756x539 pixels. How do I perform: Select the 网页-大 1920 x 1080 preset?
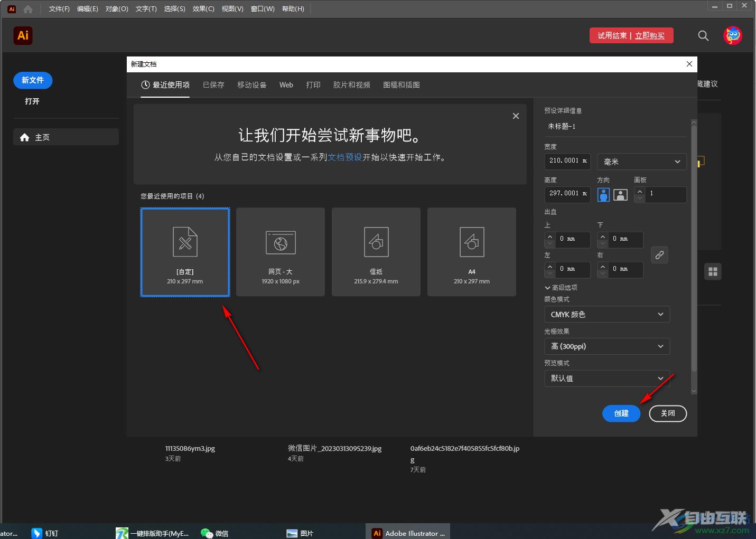point(281,252)
